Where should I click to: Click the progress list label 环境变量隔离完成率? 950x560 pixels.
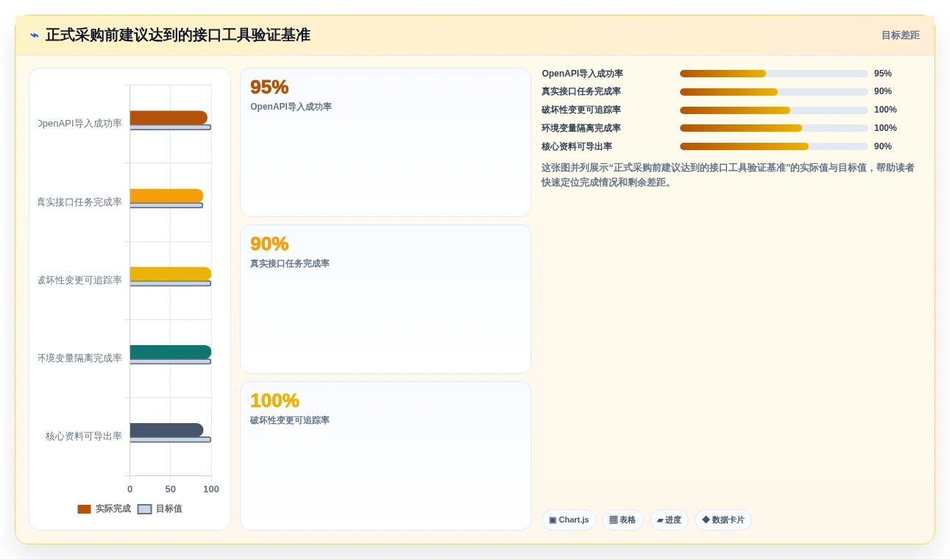click(581, 128)
